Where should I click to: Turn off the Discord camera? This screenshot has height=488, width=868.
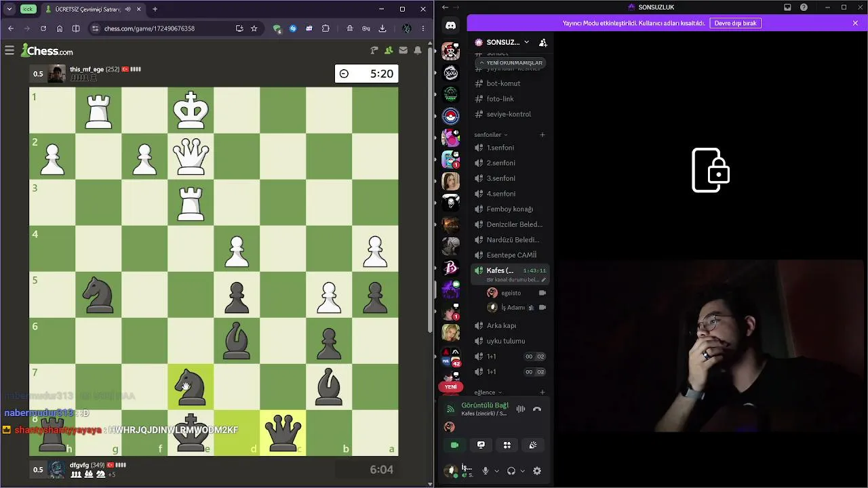point(455,445)
